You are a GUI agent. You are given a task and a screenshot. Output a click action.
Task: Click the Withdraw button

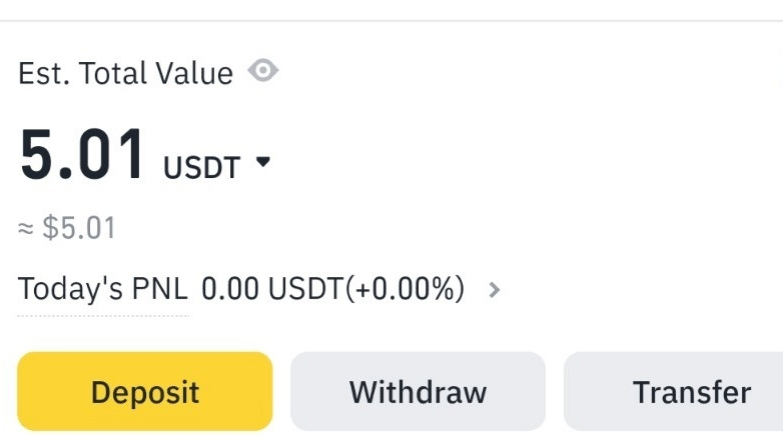(x=418, y=392)
